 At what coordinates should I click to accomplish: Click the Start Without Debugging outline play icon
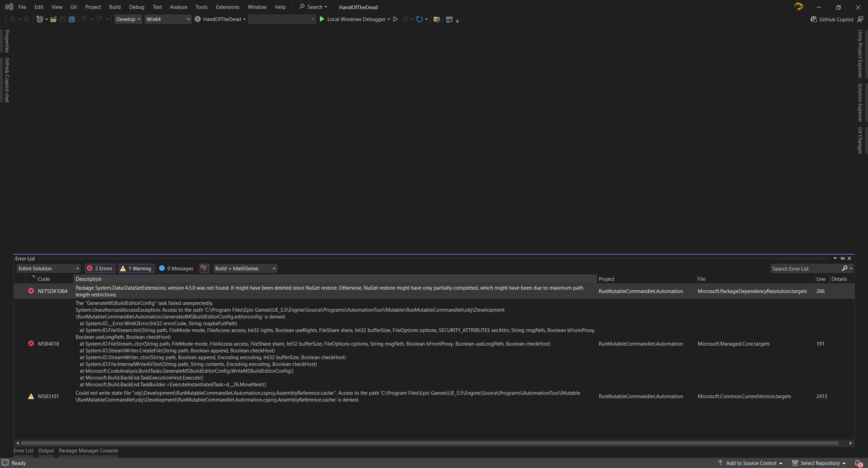point(395,19)
